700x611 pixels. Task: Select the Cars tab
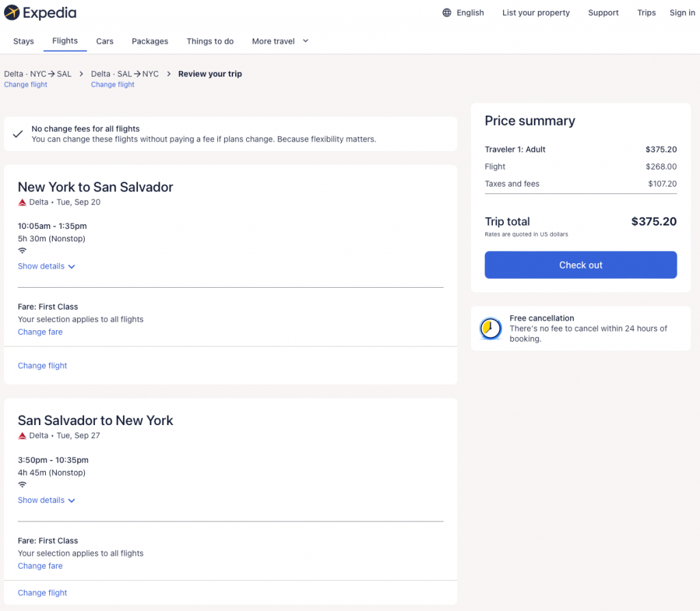click(x=105, y=41)
